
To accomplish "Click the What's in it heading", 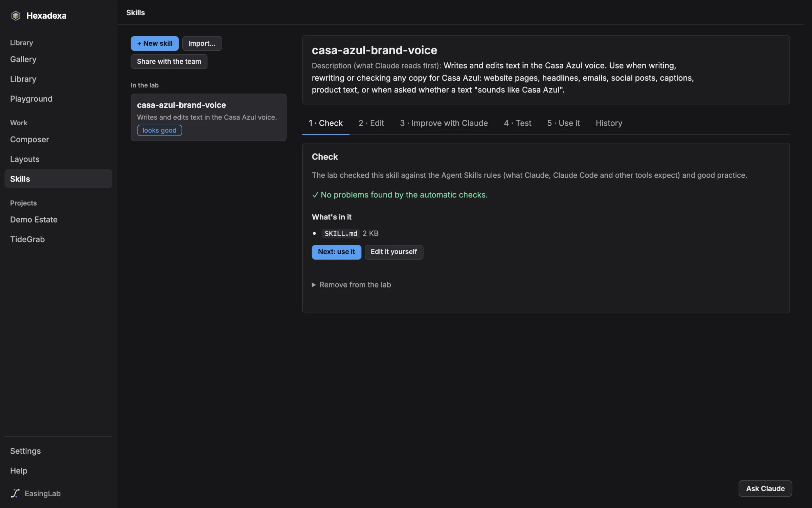I will 332,217.
